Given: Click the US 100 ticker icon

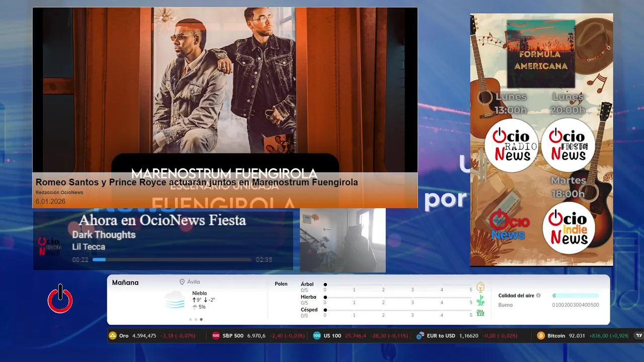Looking at the screenshot, I should coord(317,335).
